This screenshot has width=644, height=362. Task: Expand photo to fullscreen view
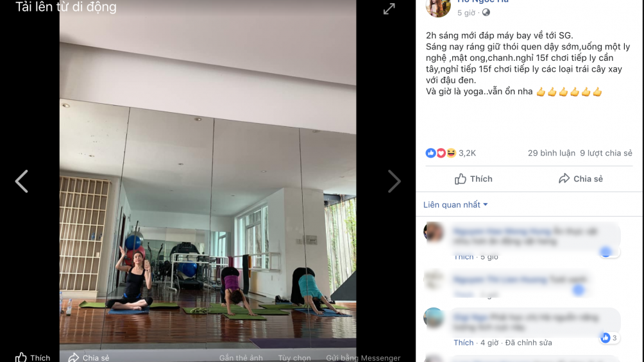pyautogui.click(x=389, y=8)
